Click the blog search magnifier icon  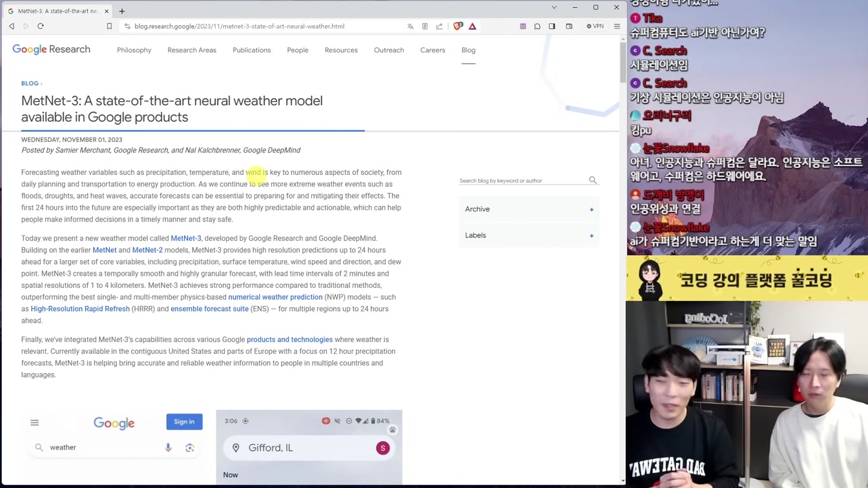point(593,180)
